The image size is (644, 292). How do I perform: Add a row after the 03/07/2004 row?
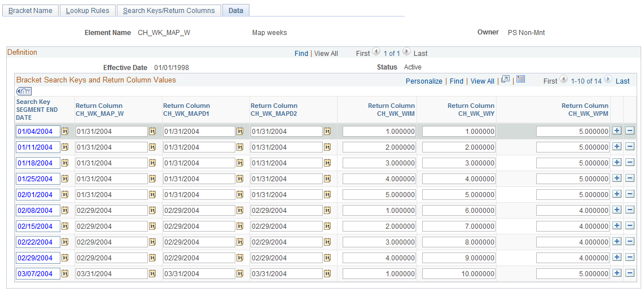tap(616, 273)
